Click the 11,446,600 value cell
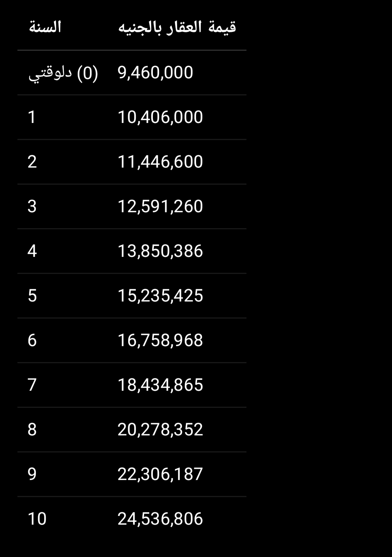Viewport: 392px width, 557px height. [x=160, y=162]
